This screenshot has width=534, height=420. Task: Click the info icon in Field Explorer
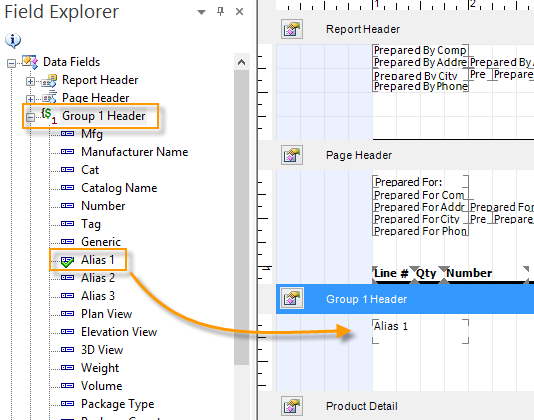tap(13, 41)
